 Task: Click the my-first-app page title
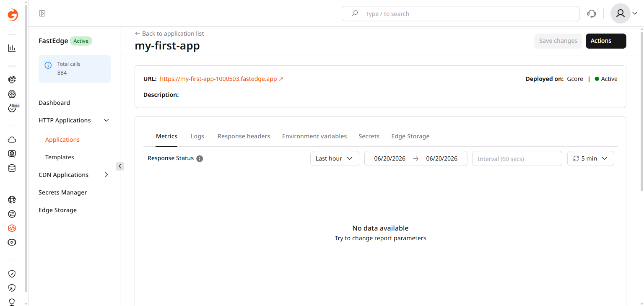pos(167,46)
